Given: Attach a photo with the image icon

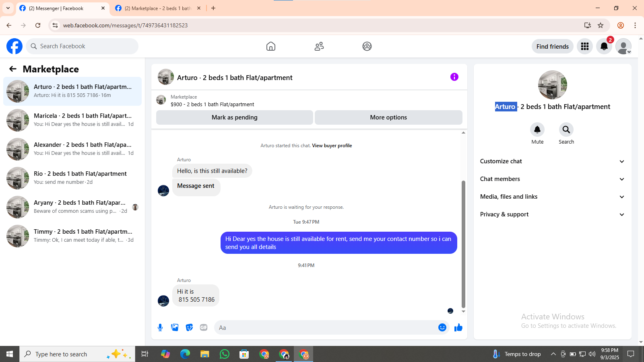Looking at the screenshot, I should (175, 327).
